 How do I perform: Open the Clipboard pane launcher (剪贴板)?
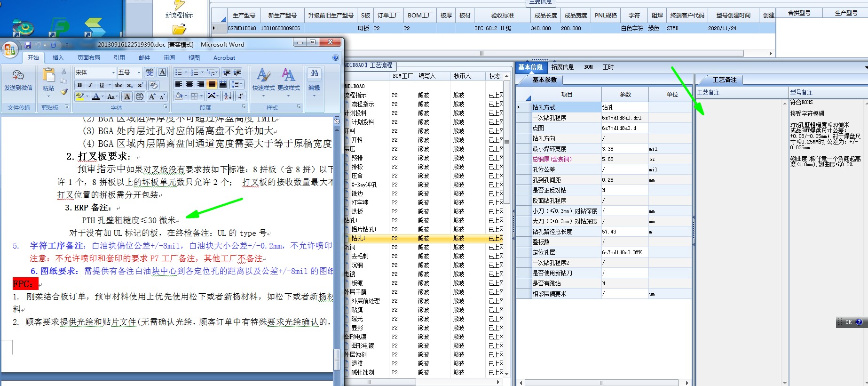tap(66, 107)
